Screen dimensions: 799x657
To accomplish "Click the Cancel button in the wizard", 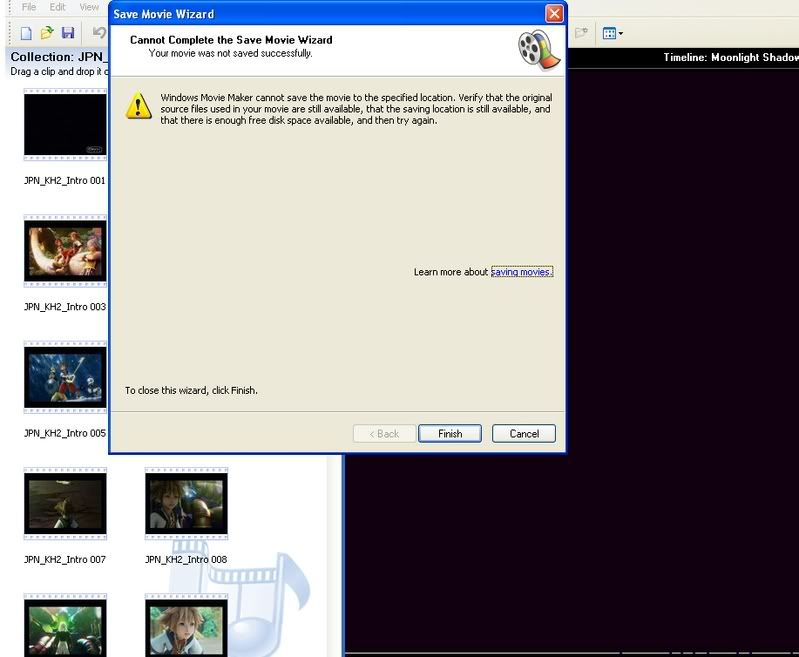I will click(524, 434).
